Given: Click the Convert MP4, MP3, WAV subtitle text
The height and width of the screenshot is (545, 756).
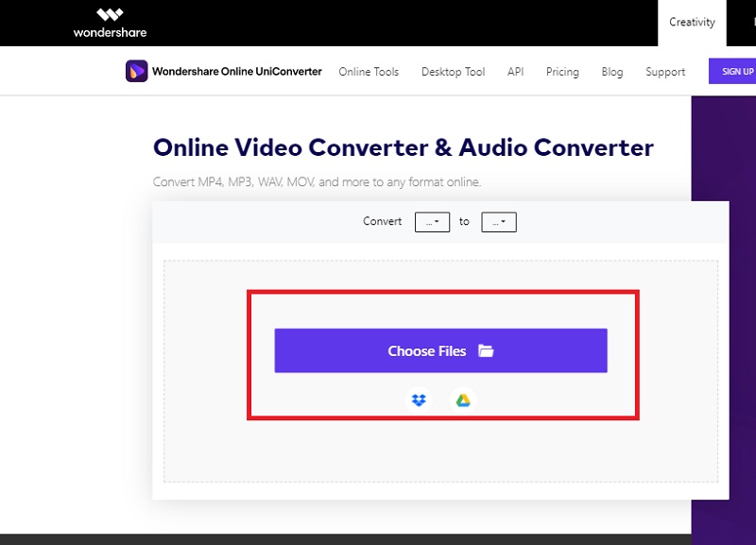Looking at the screenshot, I should pyautogui.click(x=317, y=182).
